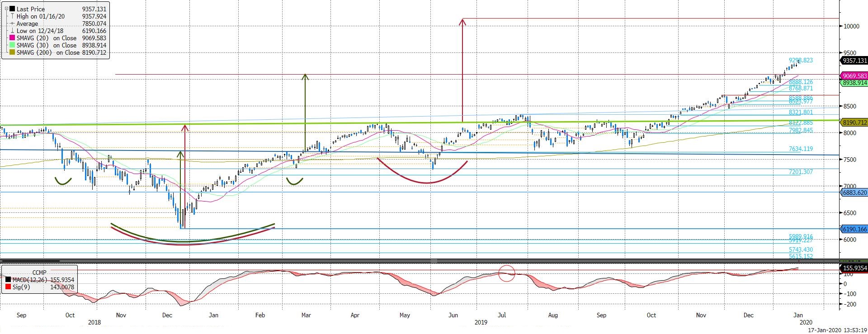
Task: Click the blue 6190.166 axis tag
Action: click(x=854, y=229)
